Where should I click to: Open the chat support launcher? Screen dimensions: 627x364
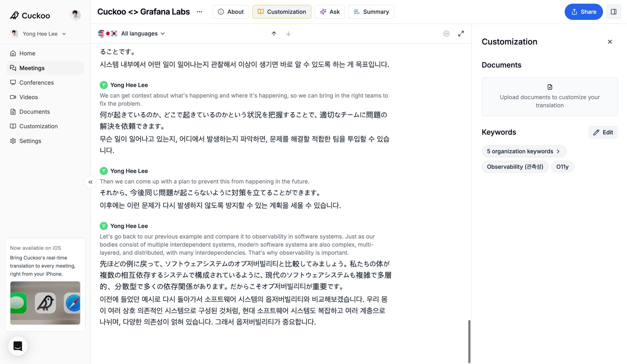click(18, 346)
